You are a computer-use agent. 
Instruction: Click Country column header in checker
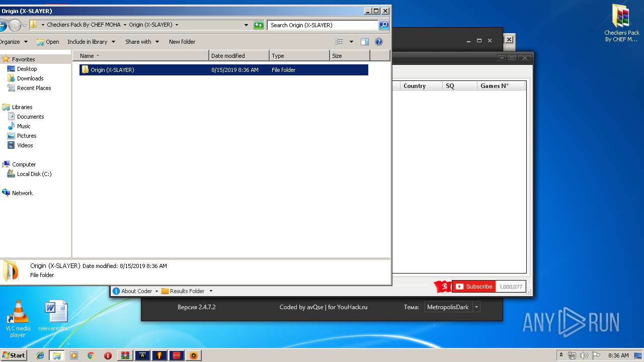[x=421, y=86]
